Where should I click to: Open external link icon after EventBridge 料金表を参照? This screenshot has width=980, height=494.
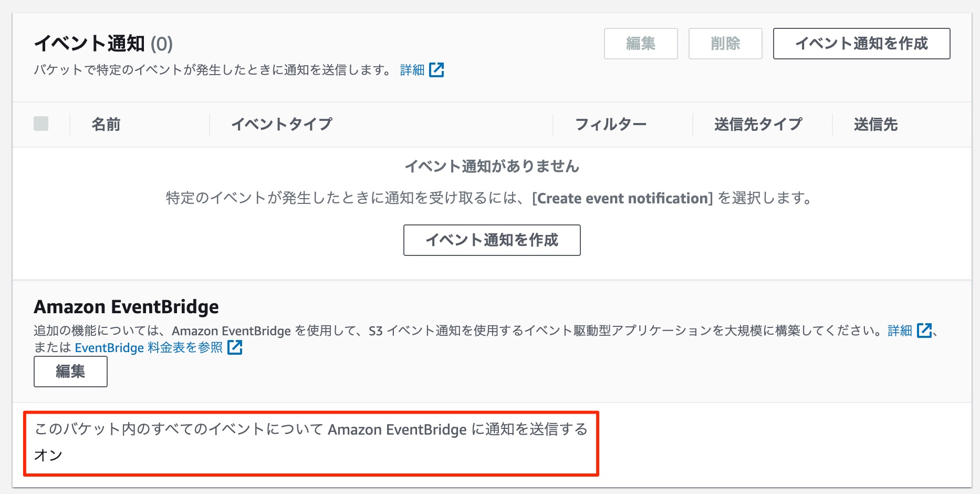click(236, 347)
